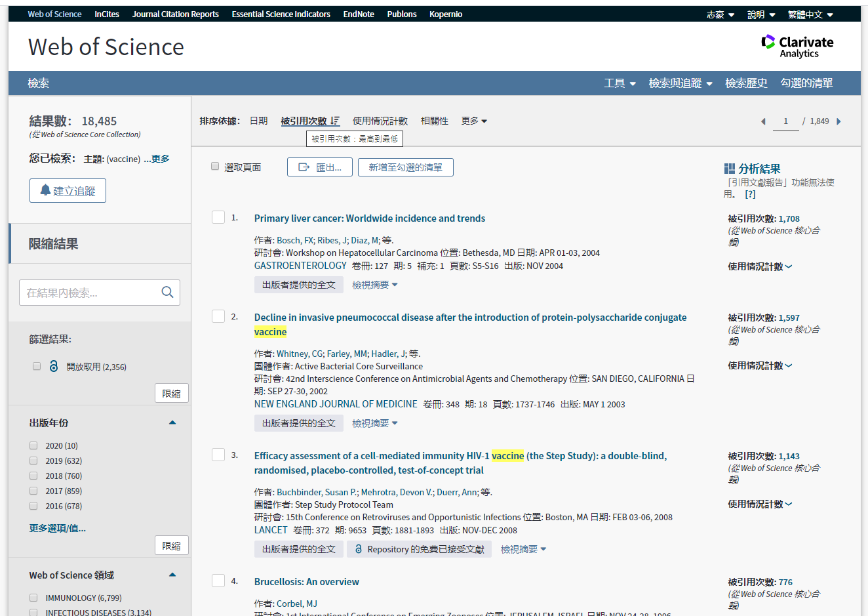Image resolution: width=868 pixels, height=616 pixels.
Task: Open EndNote in top bar
Action: click(x=359, y=14)
